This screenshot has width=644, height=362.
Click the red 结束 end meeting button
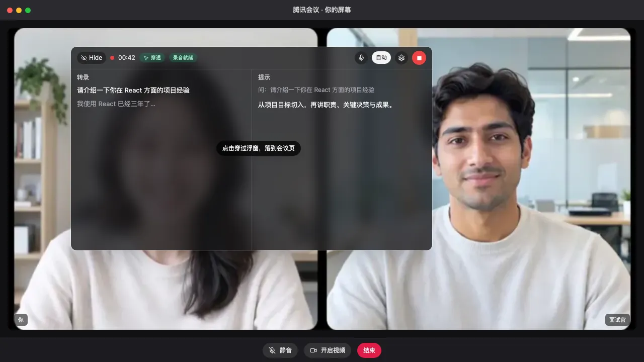(369, 350)
